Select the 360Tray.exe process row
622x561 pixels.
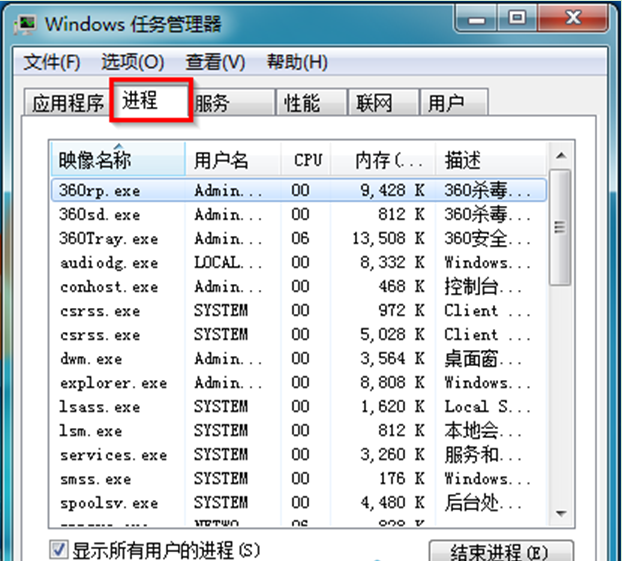coord(299,238)
